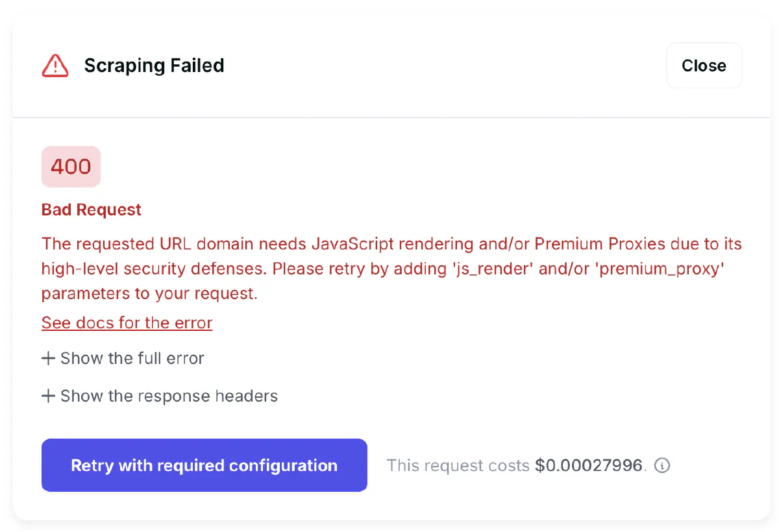Click the 400 status code badge
Image resolution: width=779 pixels, height=532 pixels.
71,167
